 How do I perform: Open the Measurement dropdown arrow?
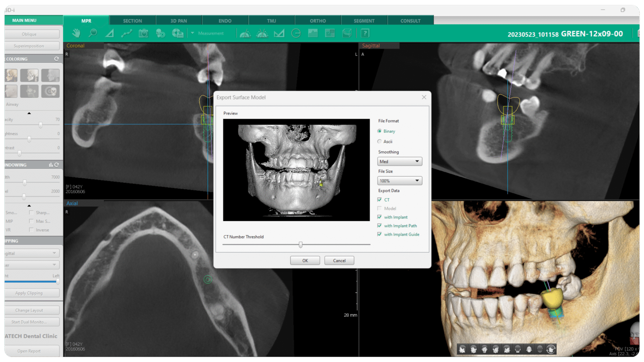[193, 33]
